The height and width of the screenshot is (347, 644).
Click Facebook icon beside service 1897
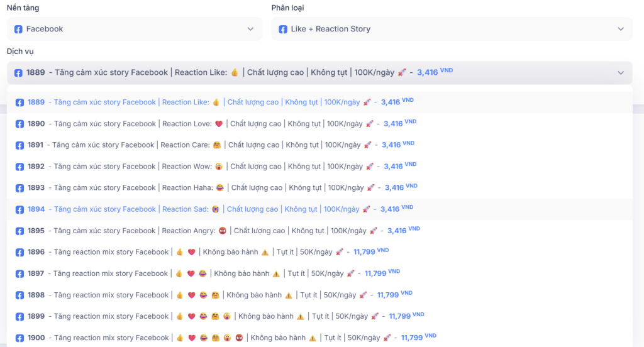[19, 273]
